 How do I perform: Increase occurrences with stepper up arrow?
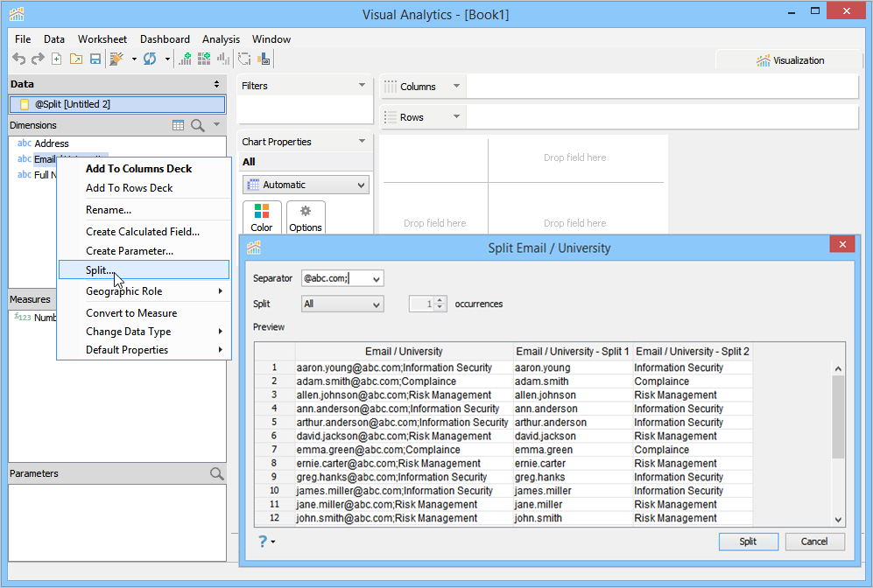(x=440, y=300)
